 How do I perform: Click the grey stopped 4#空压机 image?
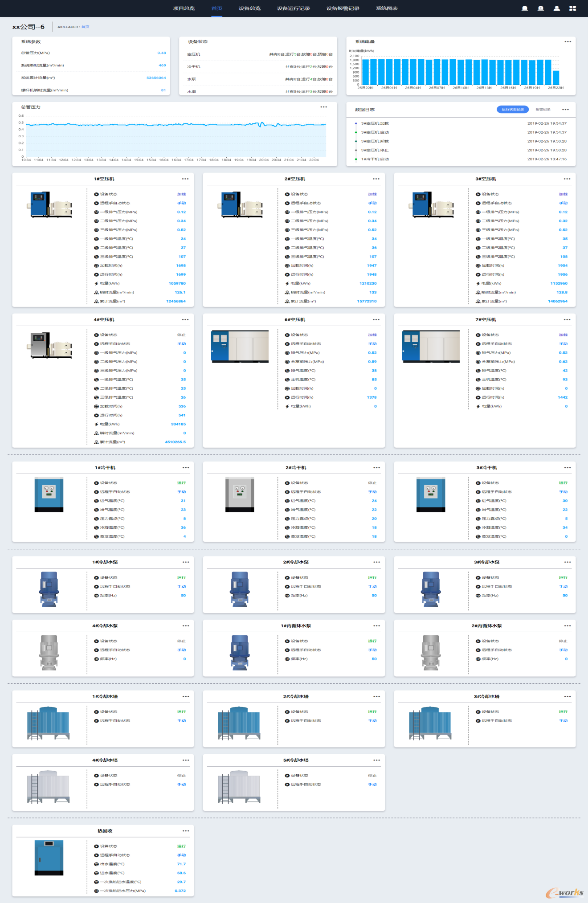(x=49, y=346)
